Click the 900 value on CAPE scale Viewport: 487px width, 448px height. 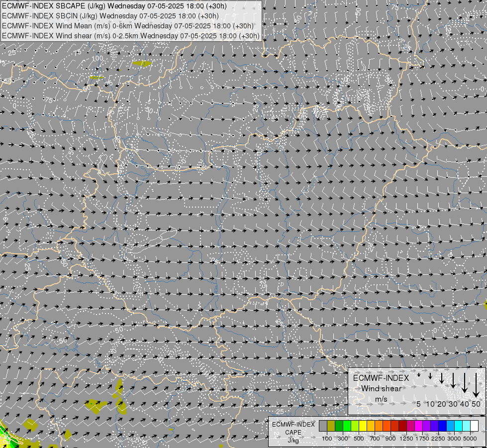[x=390, y=439]
